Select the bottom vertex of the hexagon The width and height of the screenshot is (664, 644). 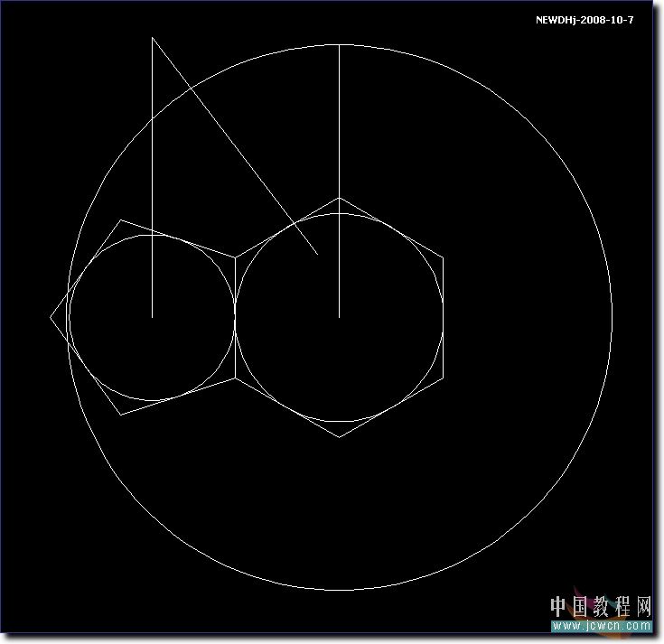[340, 437]
